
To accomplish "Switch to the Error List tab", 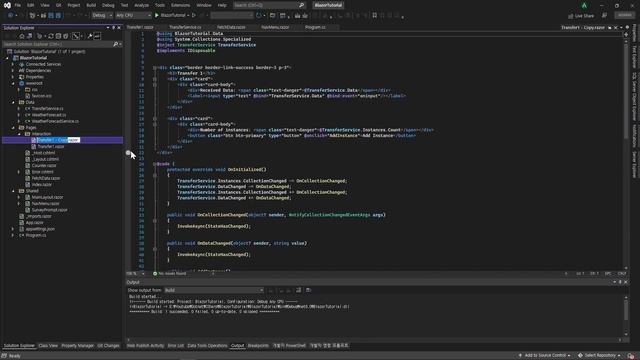I will pyautogui.click(x=176, y=346).
